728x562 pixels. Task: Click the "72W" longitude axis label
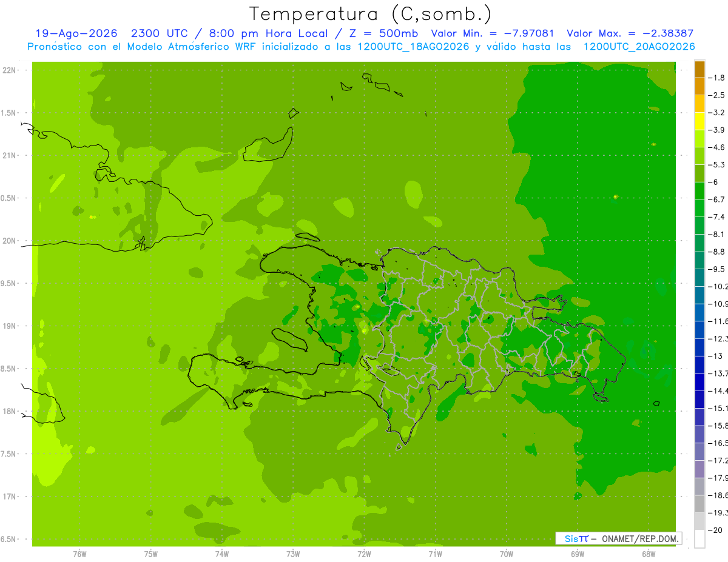point(364,553)
